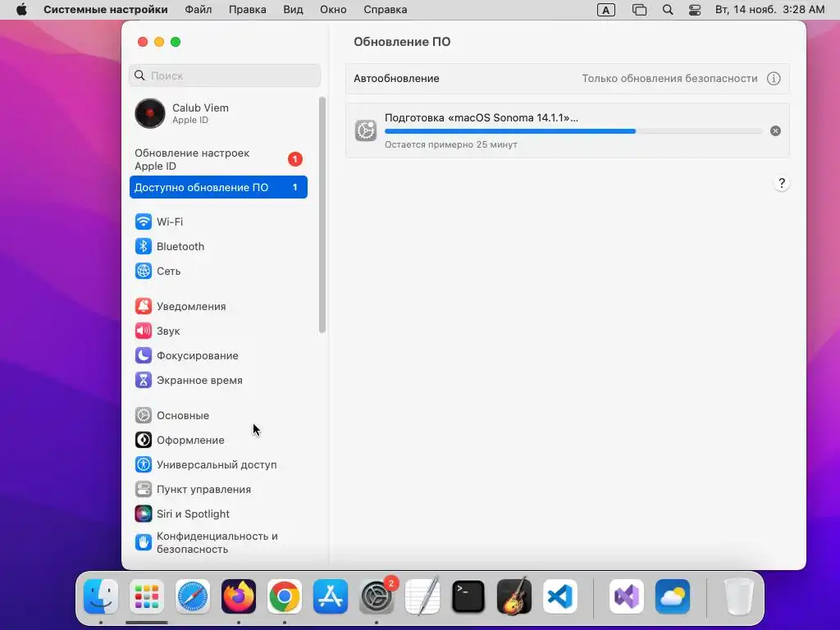Open the Apple menu
This screenshot has width=840, height=630.
(21, 10)
